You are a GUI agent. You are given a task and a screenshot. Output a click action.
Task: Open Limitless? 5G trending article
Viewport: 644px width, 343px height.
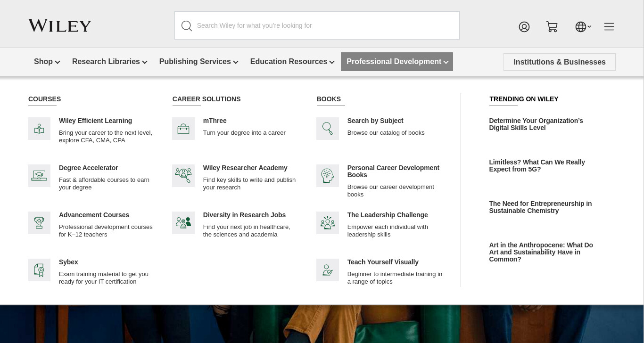coord(537,166)
